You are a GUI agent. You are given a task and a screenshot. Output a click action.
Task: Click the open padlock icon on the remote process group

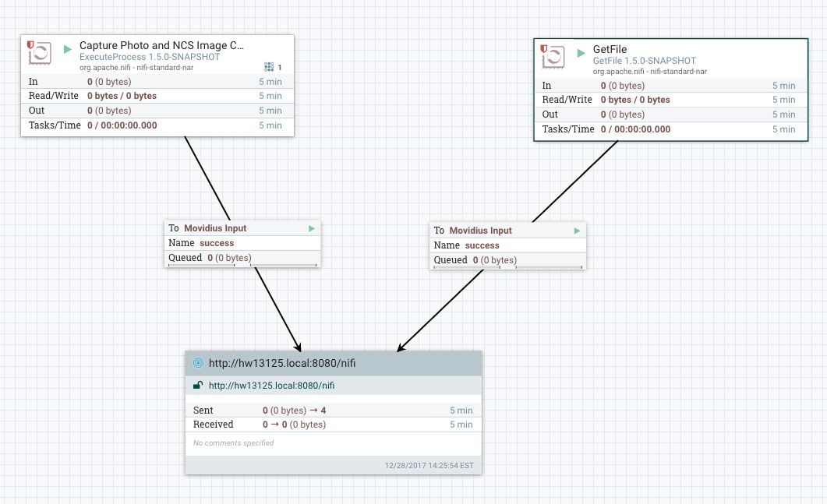tap(199, 385)
